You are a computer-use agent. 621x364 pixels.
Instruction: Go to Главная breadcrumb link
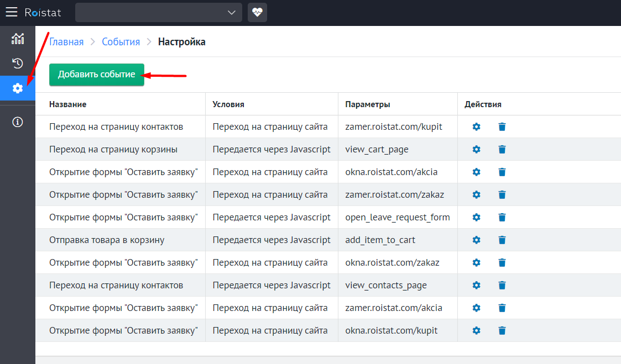click(x=66, y=42)
